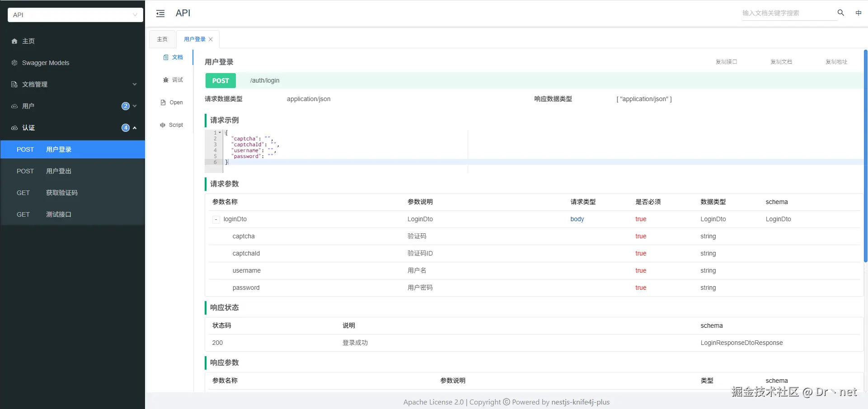868x409 pixels.
Task: Expand the 用户 menu chevron
Action: 135,106
